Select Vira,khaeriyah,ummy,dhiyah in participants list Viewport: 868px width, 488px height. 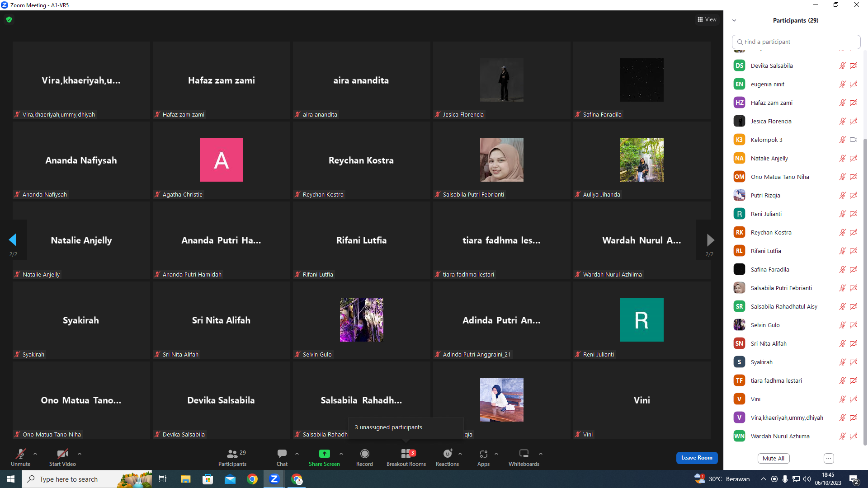click(x=796, y=418)
